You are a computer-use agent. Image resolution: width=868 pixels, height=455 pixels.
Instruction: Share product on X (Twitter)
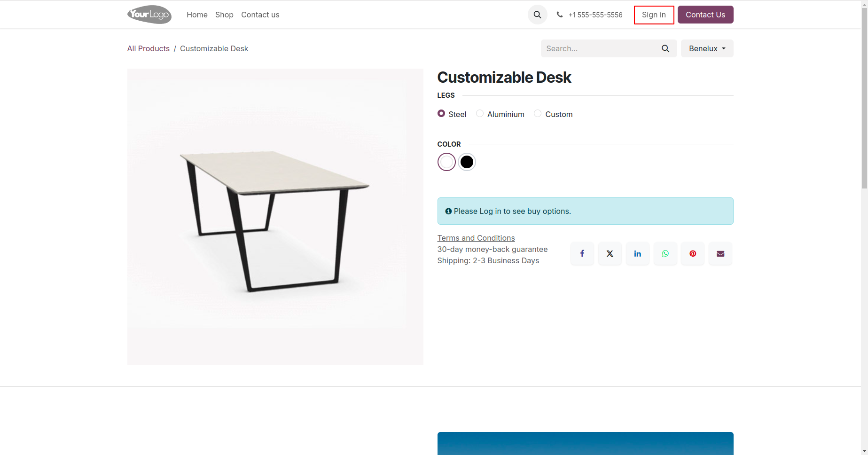pyautogui.click(x=610, y=254)
